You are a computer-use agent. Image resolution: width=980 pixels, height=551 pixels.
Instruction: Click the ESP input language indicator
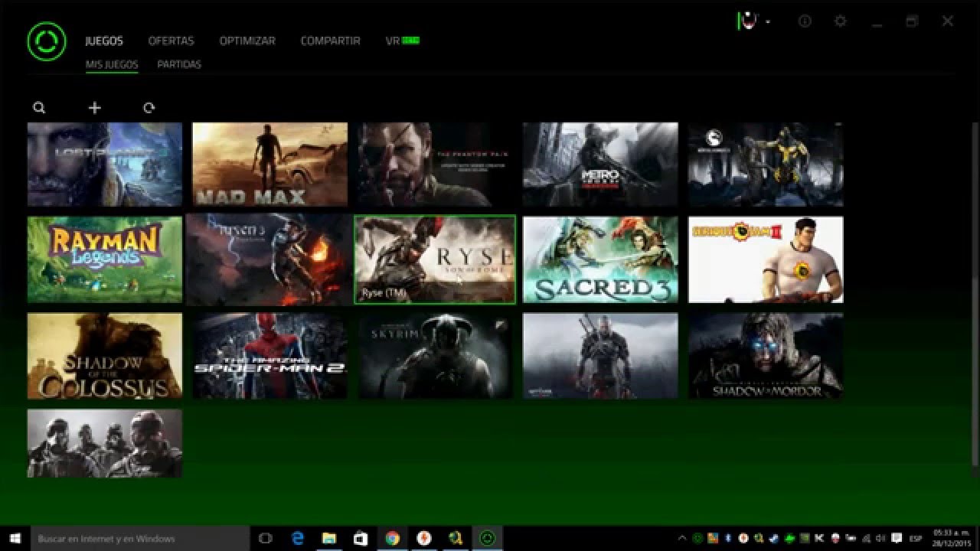point(916,538)
